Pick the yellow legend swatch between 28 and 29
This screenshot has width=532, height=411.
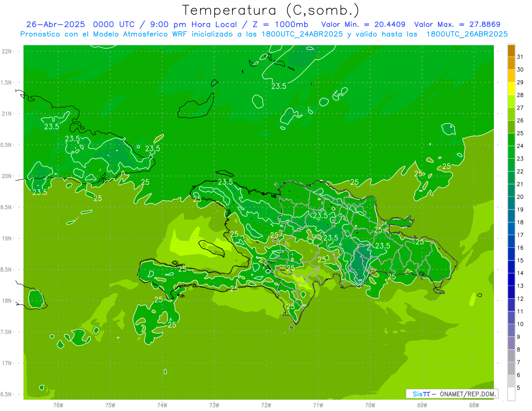coord(511,89)
